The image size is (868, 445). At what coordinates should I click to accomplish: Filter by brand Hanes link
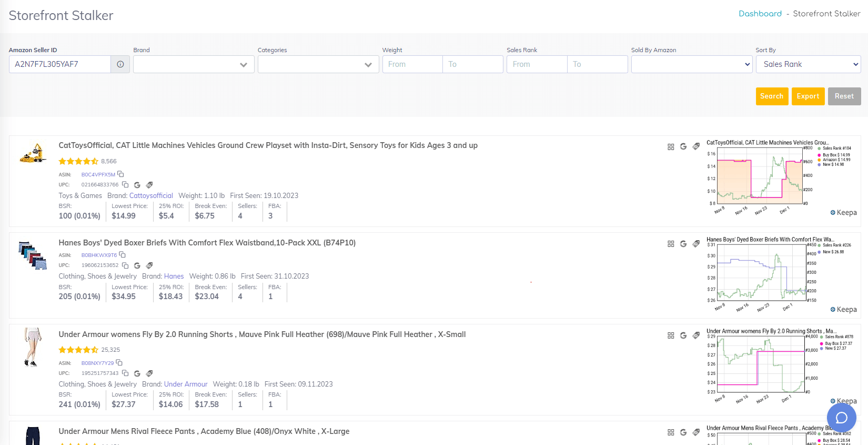pos(174,276)
